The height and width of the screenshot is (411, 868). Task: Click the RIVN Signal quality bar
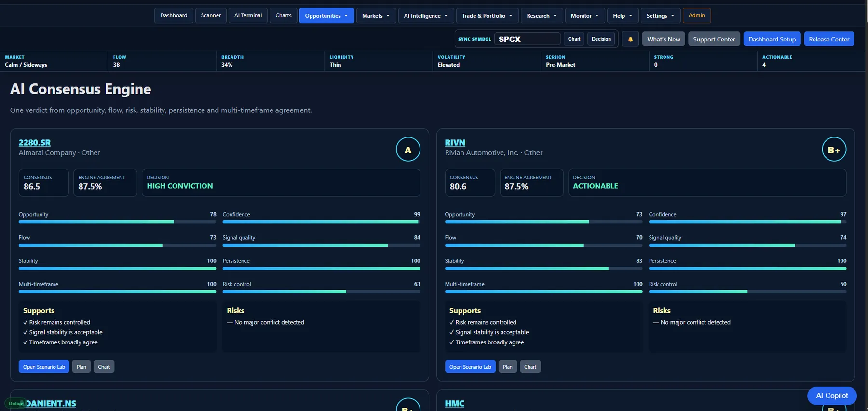tap(747, 245)
